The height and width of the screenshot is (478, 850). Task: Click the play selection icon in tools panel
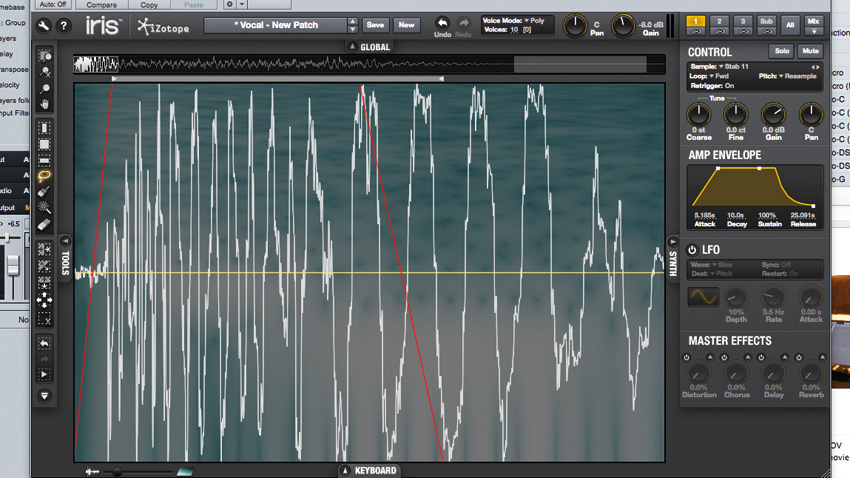coord(44,374)
